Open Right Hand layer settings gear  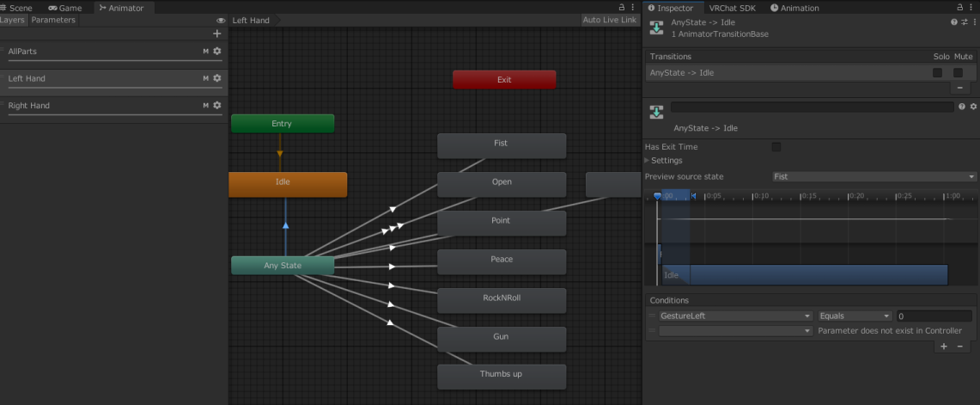[x=217, y=106]
